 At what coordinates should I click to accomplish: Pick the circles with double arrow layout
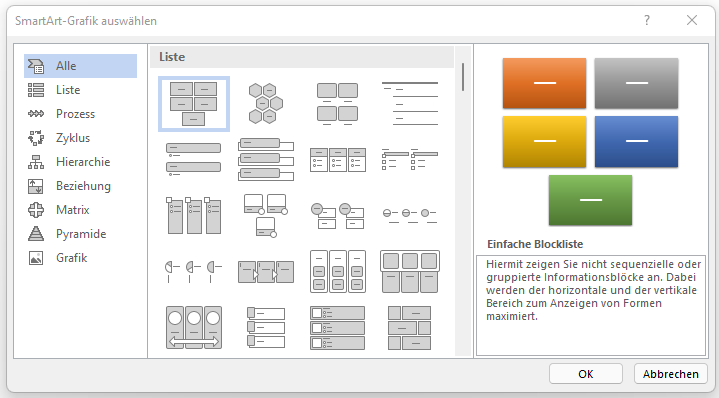point(194,327)
